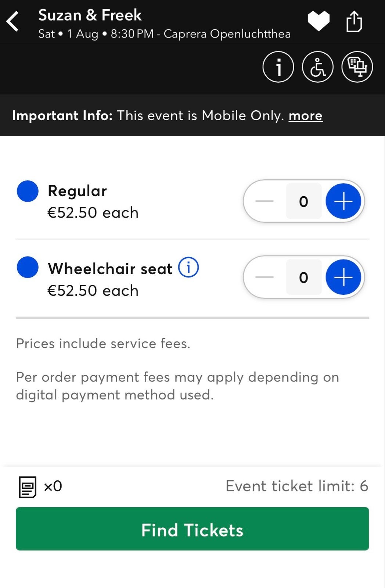Tap the heart favorite icon

click(x=319, y=21)
